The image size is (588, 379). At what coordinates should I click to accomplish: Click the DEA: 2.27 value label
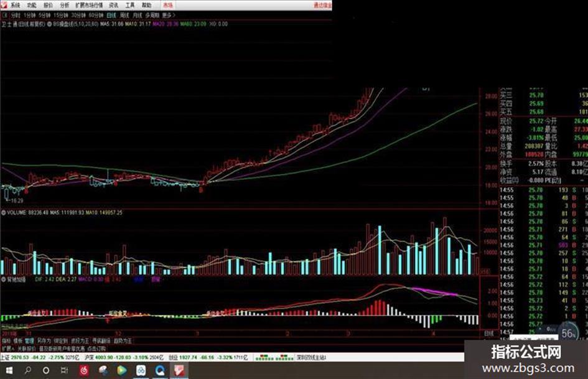(66, 279)
